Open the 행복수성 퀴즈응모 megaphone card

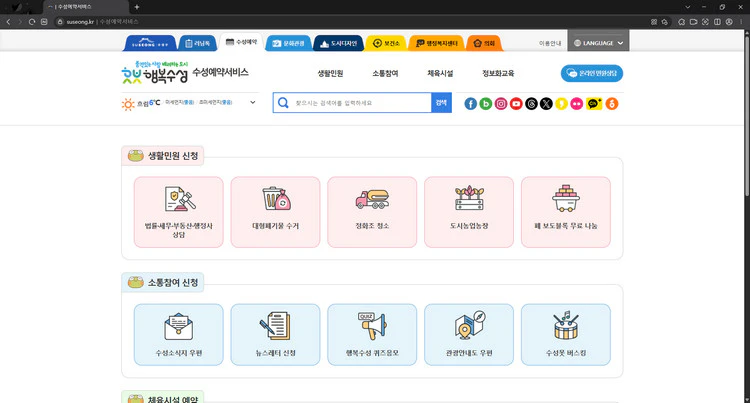(372, 335)
